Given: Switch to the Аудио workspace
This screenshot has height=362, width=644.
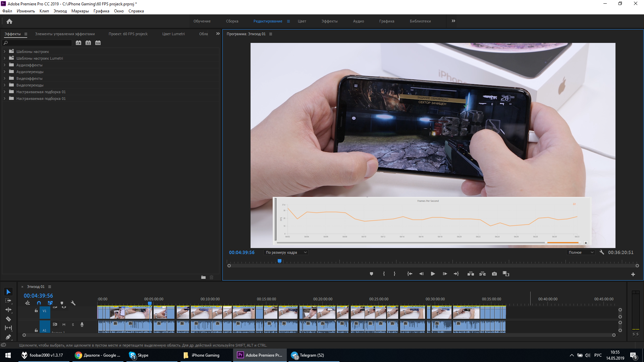Looking at the screenshot, I should tap(358, 21).
